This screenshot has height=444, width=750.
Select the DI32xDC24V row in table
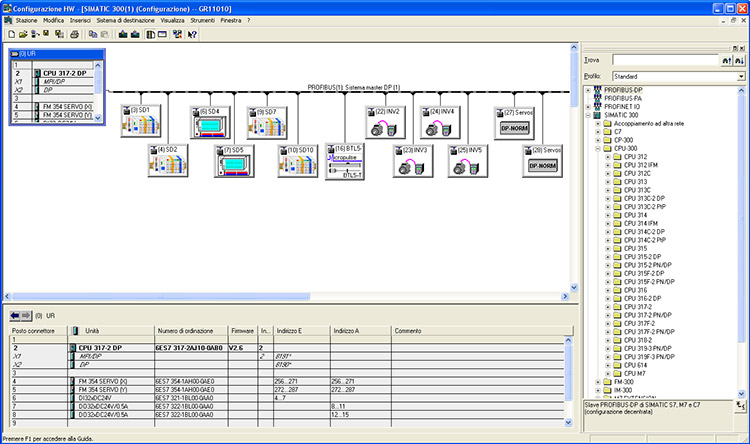pos(287,398)
